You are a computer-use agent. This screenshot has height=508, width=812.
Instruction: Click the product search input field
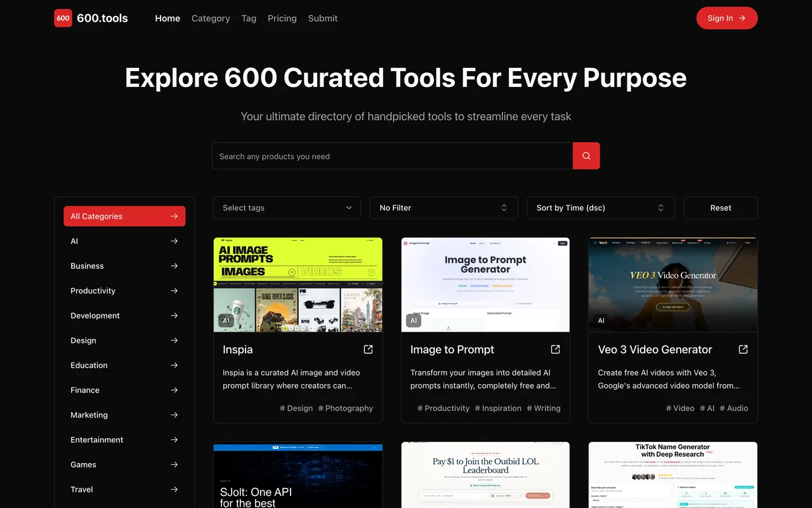tap(392, 156)
